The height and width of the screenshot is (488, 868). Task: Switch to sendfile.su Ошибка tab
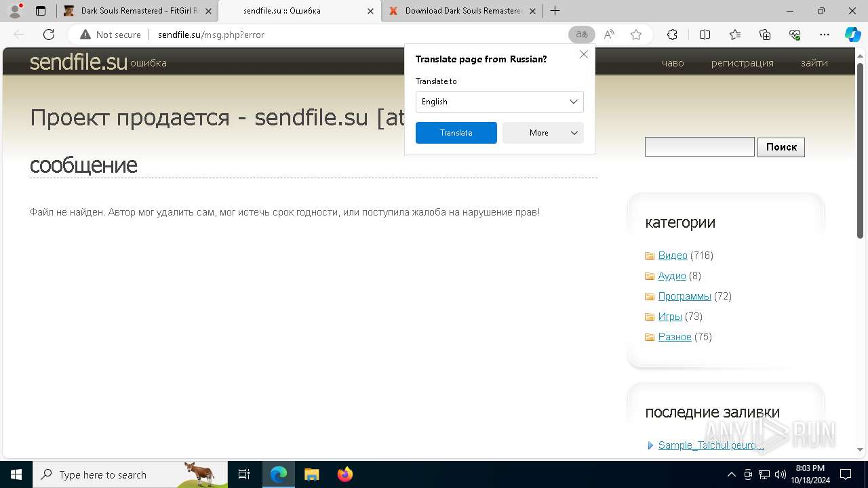pos(299,11)
